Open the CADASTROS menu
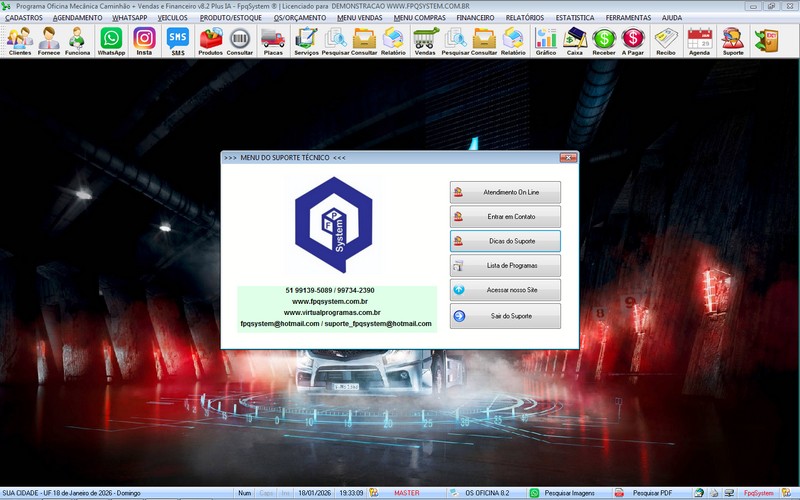 click(24, 18)
